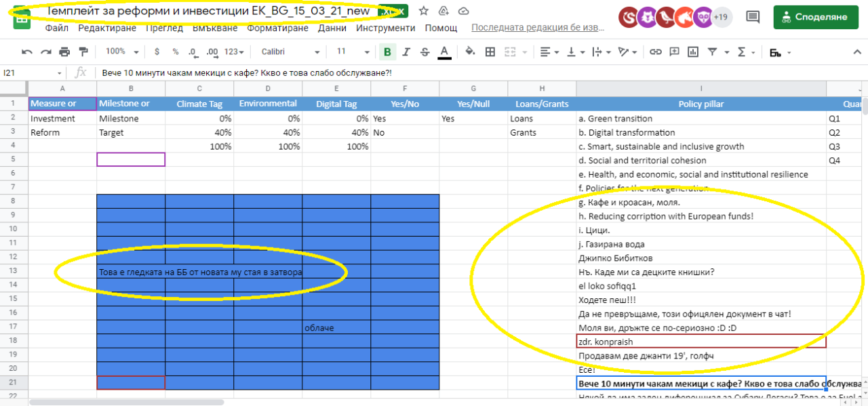Expand the Calibri font family dropdown
Screen dimensions: 868x406
[x=287, y=52]
